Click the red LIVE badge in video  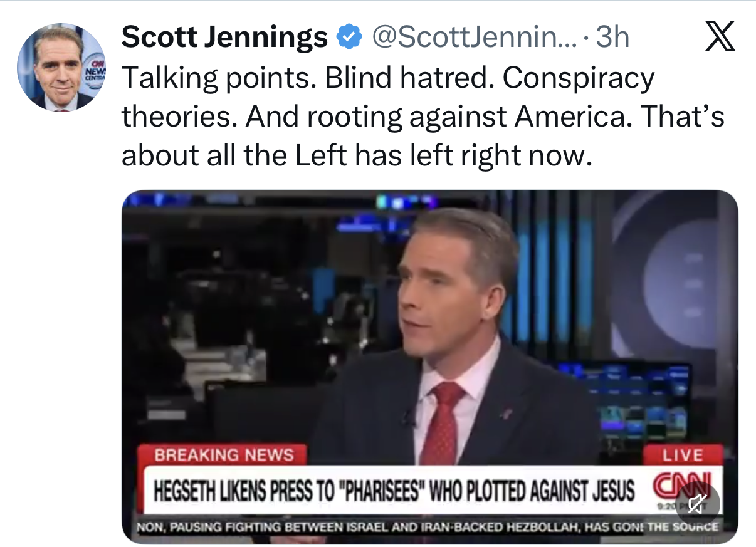coord(683,454)
